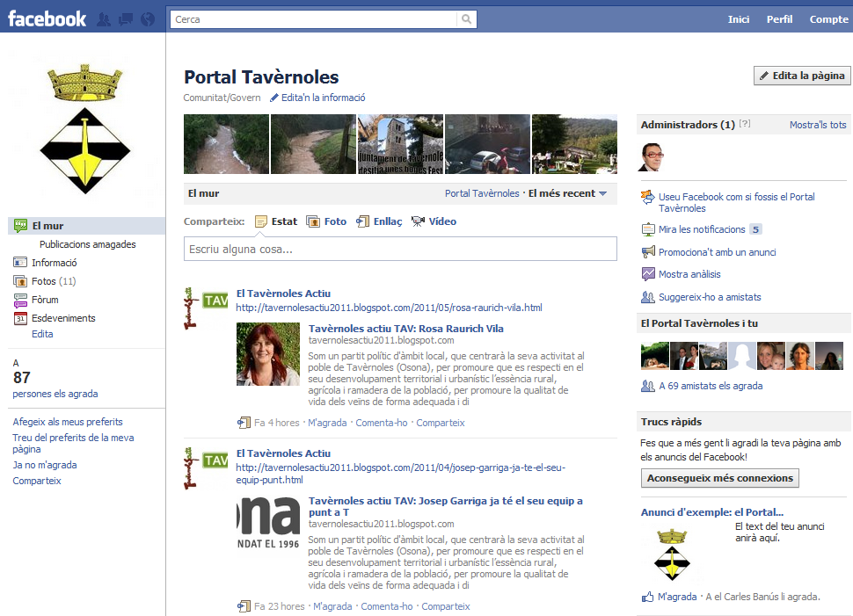Open friend requests icon in top bar
Screen dimensions: 853x616
(x=104, y=20)
